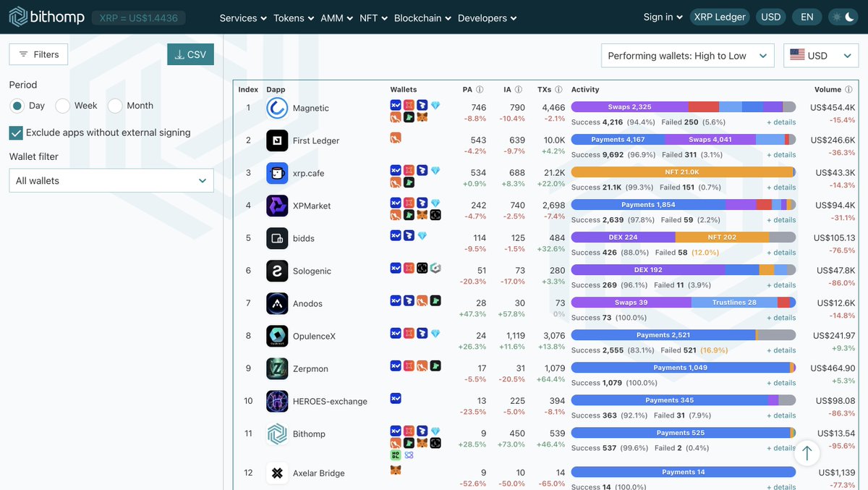The width and height of the screenshot is (868, 490).
Task: Click the Wallets column header
Action: click(x=404, y=90)
